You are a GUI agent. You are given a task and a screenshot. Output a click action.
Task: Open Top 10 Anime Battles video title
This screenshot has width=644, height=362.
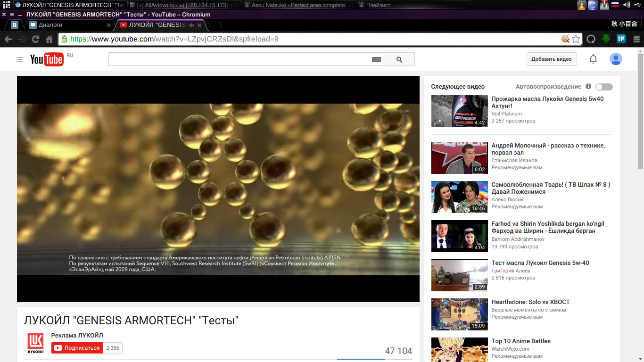click(x=521, y=341)
